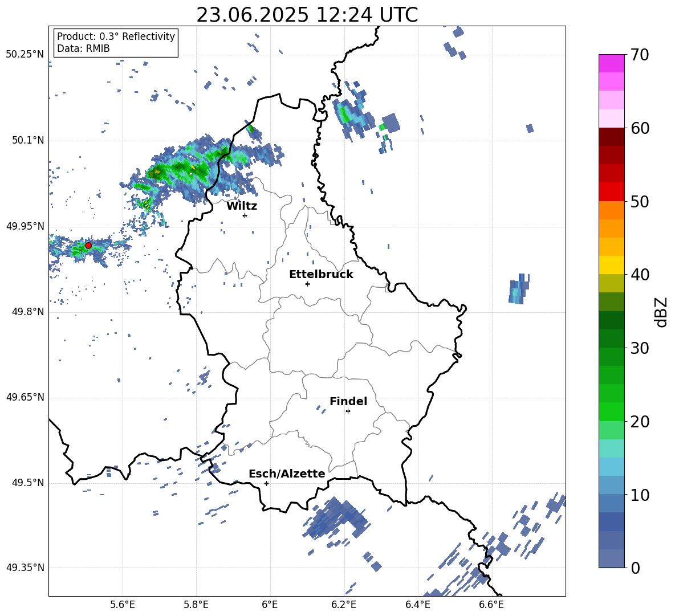The width and height of the screenshot is (675, 616).
Task: Click the 49.35°N latitude label
Action: 25,568
